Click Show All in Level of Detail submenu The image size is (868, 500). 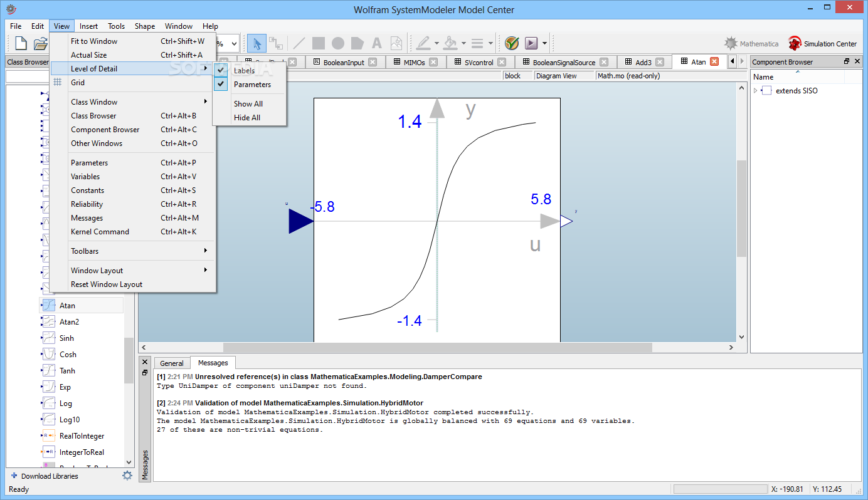248,104
